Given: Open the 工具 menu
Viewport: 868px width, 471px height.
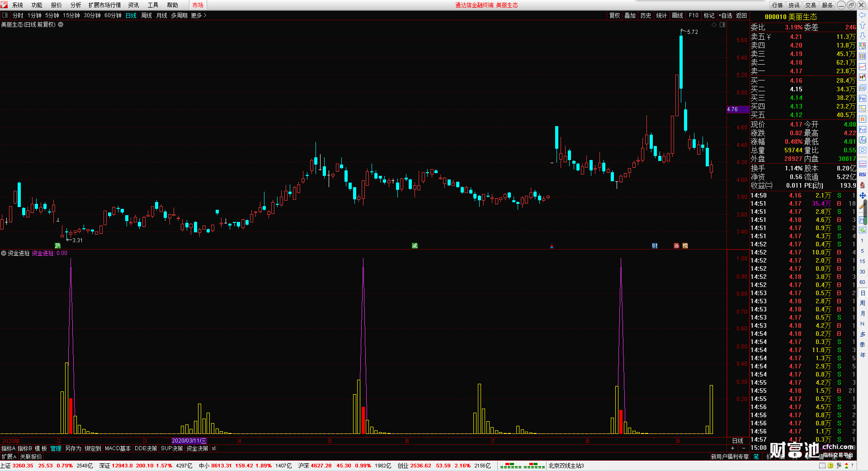Looking at the screenshot, I should click(x=153, y=5).
